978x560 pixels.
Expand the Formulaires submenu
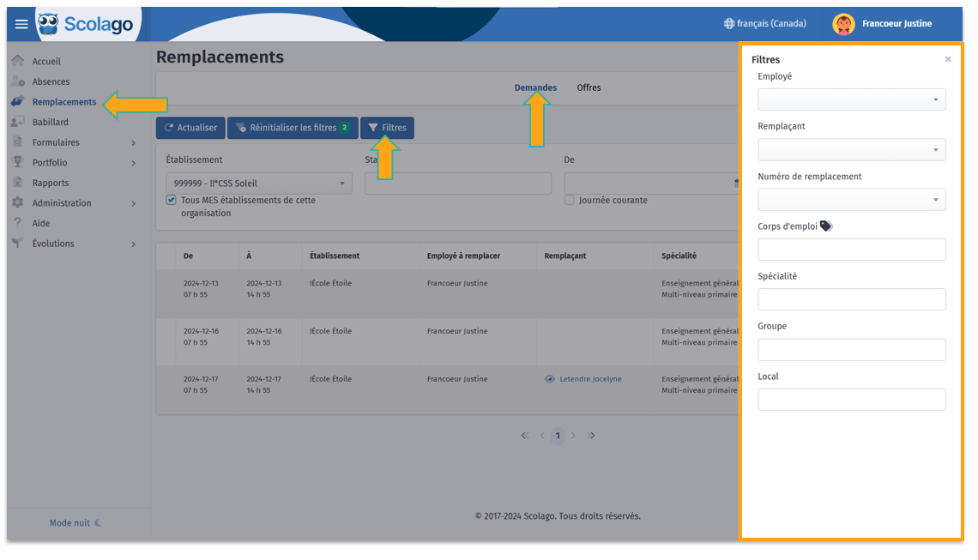[134, 143]
